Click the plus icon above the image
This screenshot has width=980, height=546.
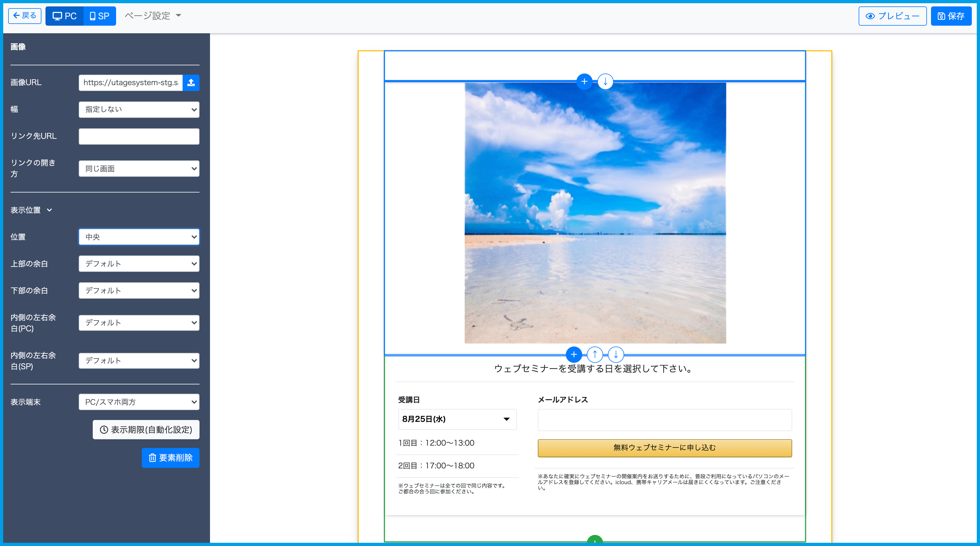click(584, 81)
